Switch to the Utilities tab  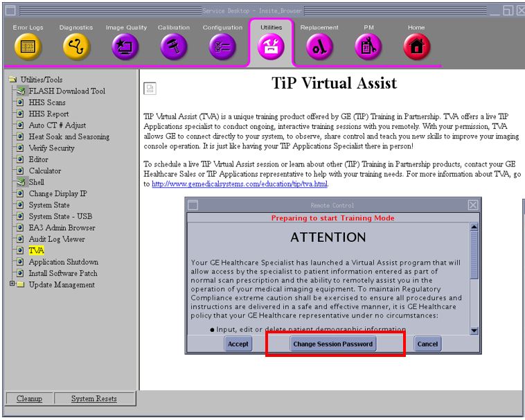point(271,46)
